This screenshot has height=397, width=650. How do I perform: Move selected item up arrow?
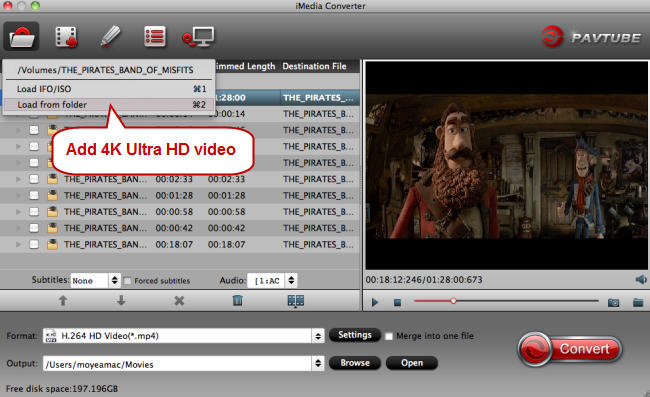63,300
